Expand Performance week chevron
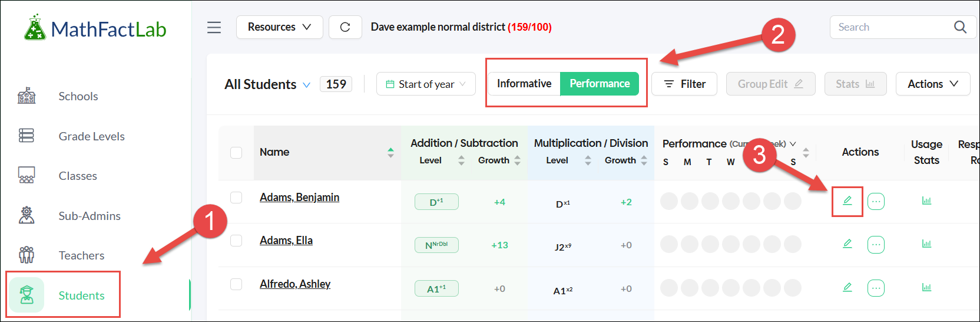The height and width of the screenshot is (322, 980). 793,144
